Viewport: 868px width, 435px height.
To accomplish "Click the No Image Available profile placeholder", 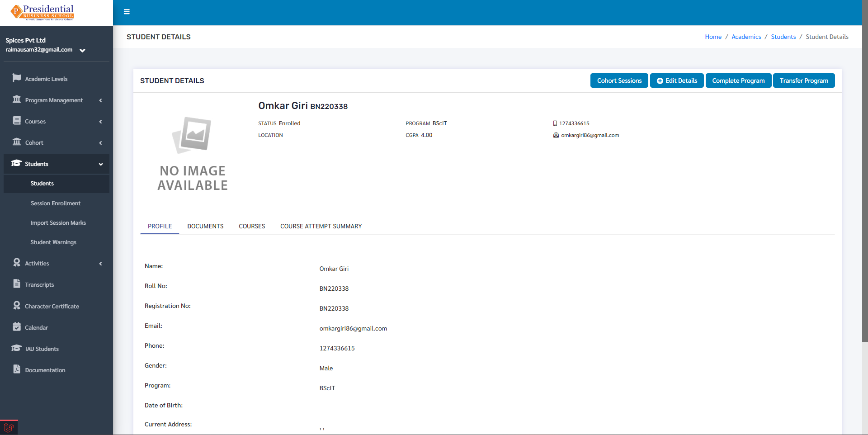I will [193, 154].
